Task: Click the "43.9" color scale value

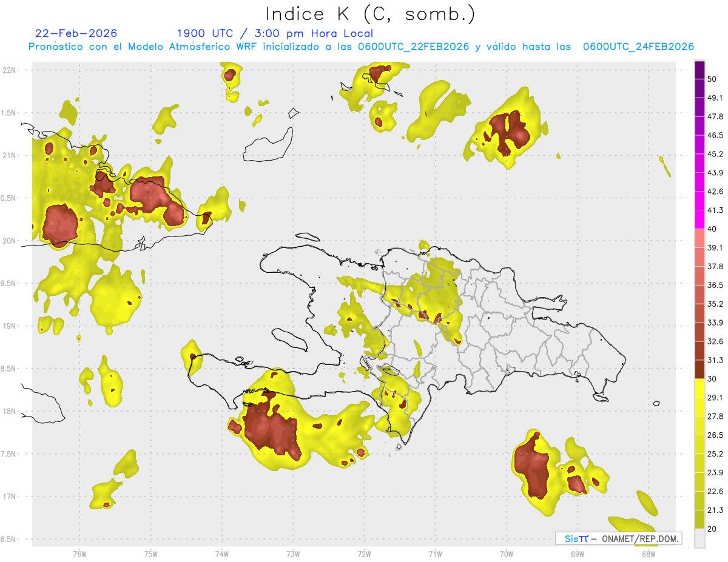Action: tap(715, 173)
